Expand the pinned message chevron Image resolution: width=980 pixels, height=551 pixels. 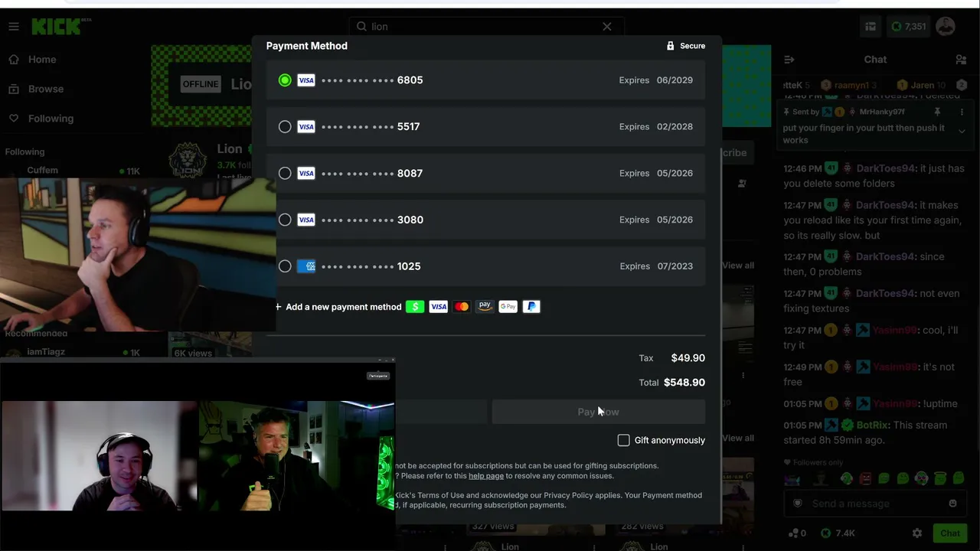[x=962, y=131]
